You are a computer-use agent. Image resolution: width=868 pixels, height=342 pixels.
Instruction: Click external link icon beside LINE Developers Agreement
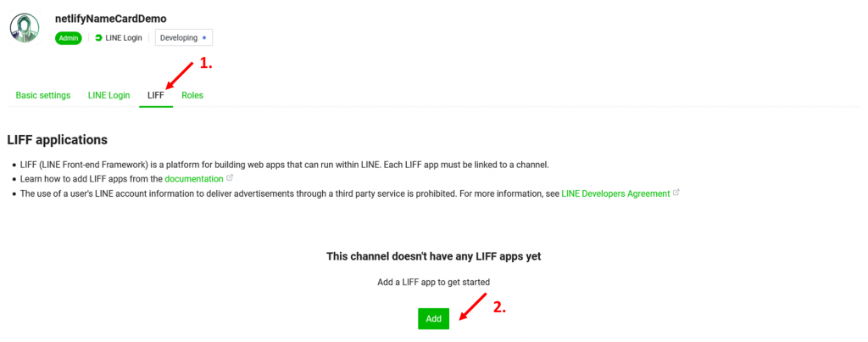pos(676,193)
